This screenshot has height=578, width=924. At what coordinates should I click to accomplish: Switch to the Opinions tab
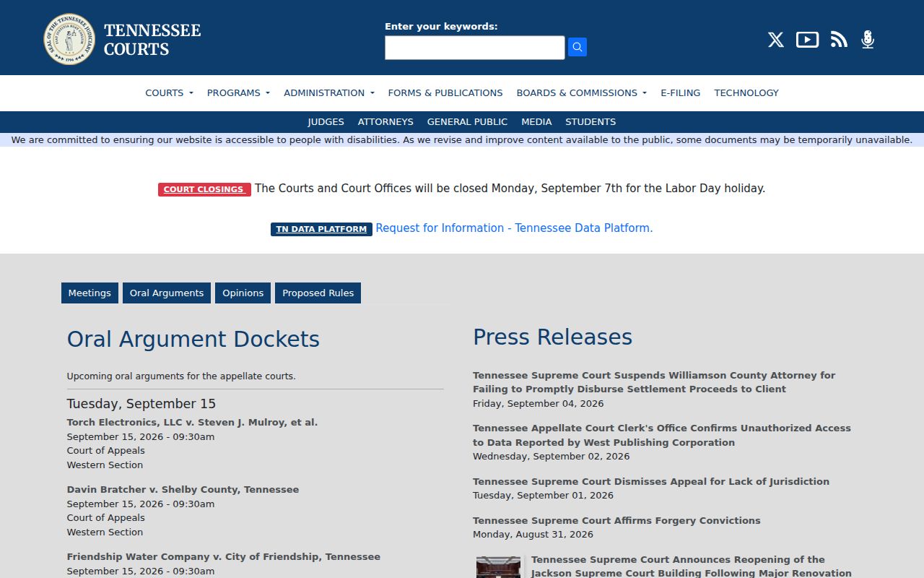pyautogui.click(x=243, y=293)
